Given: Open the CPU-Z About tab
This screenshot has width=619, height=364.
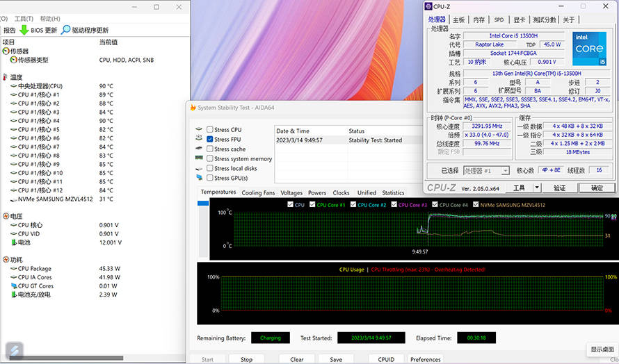Looking at the screenshot, I should pyautogui.click(x=568, y=19).
